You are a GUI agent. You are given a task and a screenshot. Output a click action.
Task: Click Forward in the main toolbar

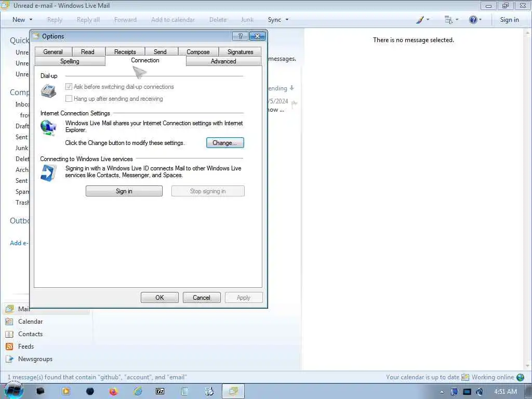(x=125, y=20)
